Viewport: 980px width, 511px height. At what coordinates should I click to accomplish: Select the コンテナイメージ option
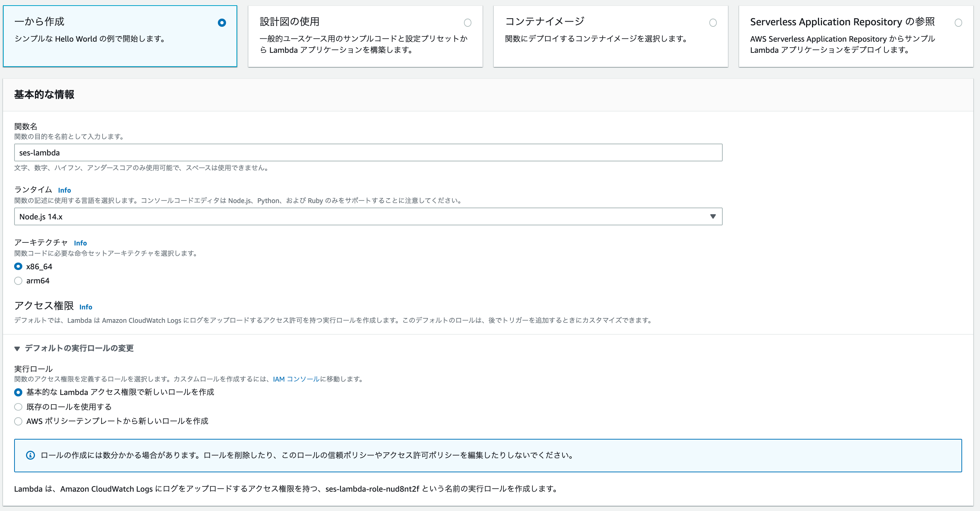713,23
